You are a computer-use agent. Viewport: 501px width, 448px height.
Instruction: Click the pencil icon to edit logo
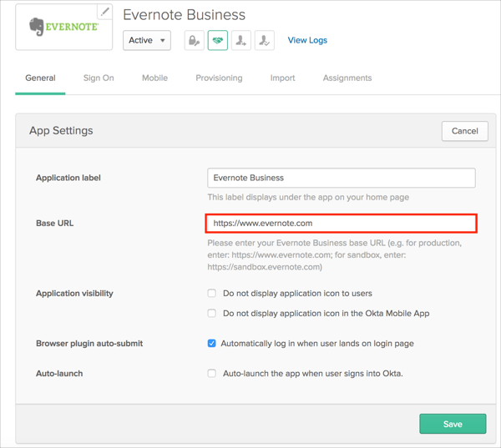[104, 12]
